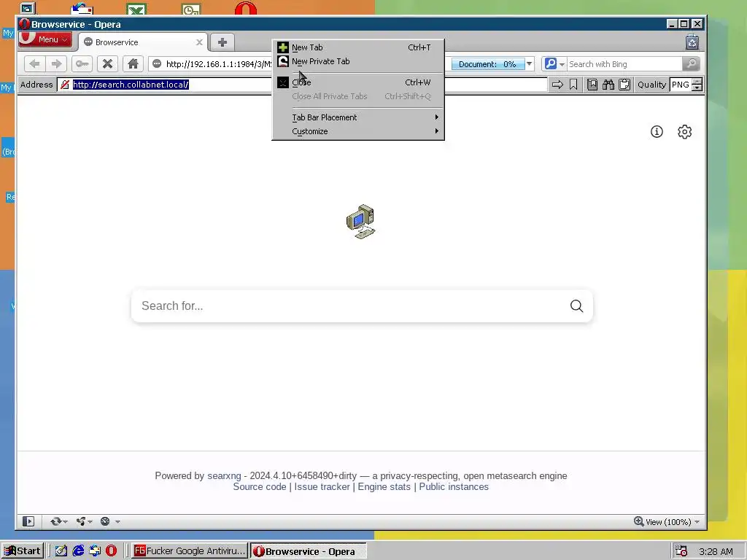Click the Excel desktop icon behind the window
The width and height of the screenshot is (747, 560).
click(136, 9)
